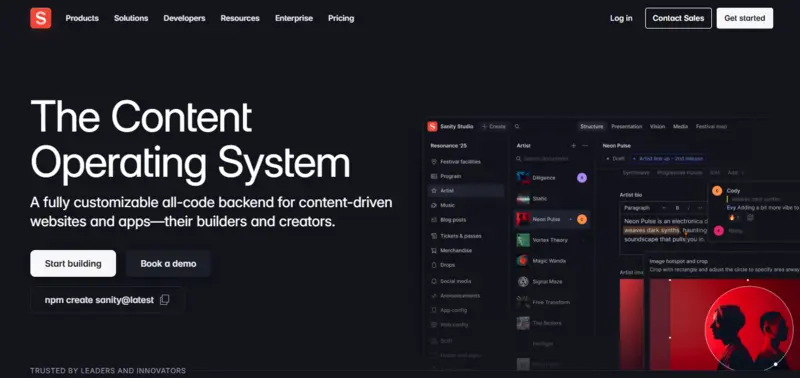Click the Start building button
This screenshot has width=800, height=378.
click(73, 263)
